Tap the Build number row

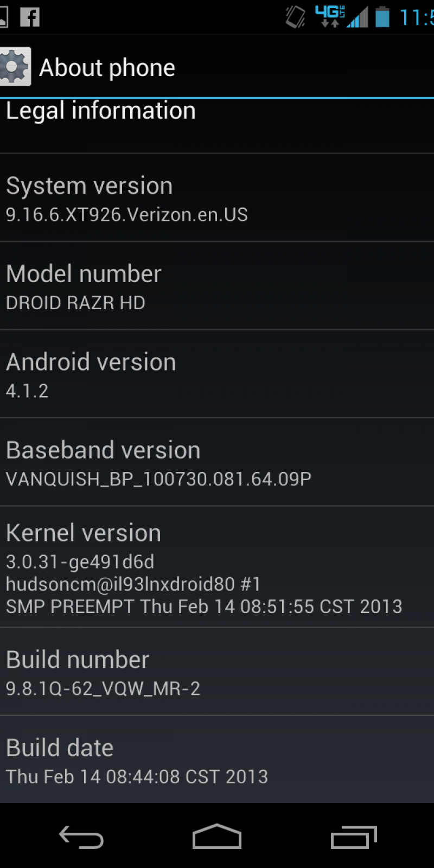(x=217, y=672)
